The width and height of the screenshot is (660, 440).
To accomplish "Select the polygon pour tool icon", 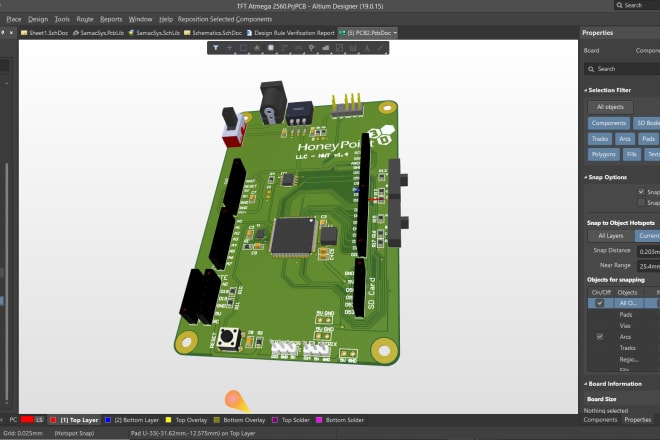I will pos(325,48).
